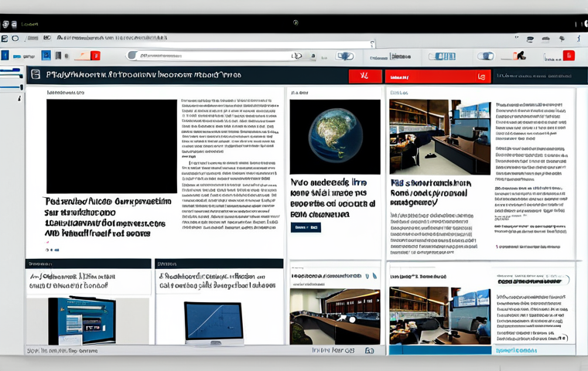This screenshot has height=371, width=588.
Task: Click the car-shaped icon in the upper-right icon row
Action: [x=545, y=39]
